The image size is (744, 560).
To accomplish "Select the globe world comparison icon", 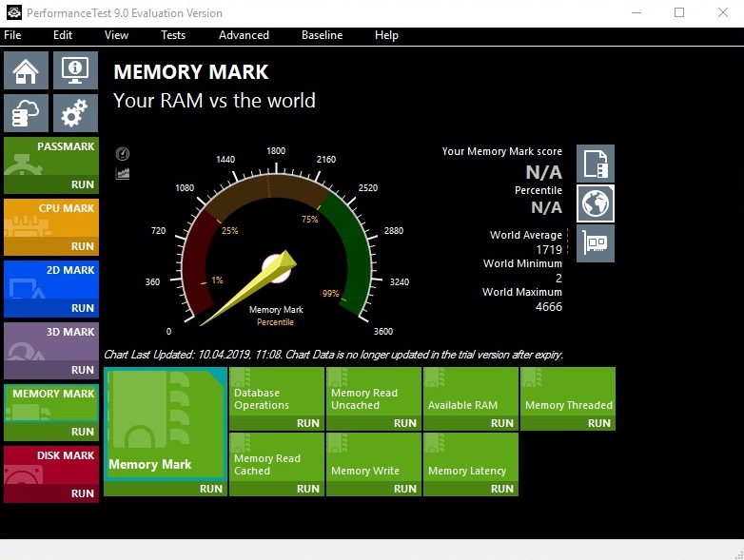I will (596, 203).
